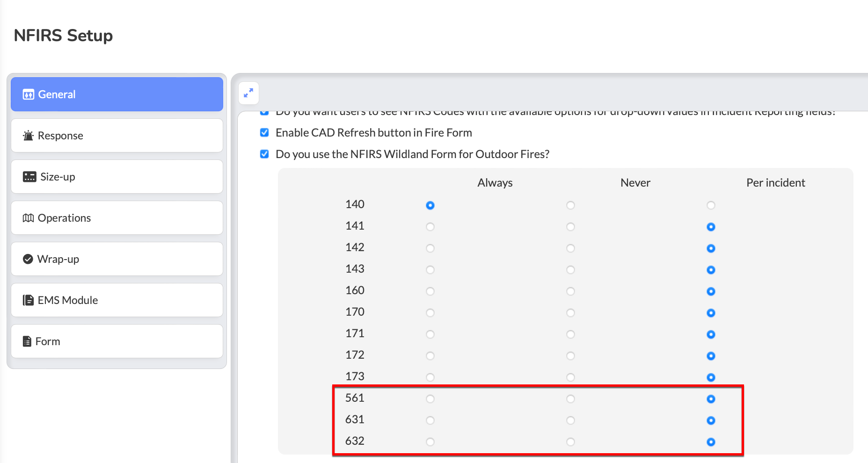Open the Response settings tab
Screen dimensions: 868x463
coord(117,136)
